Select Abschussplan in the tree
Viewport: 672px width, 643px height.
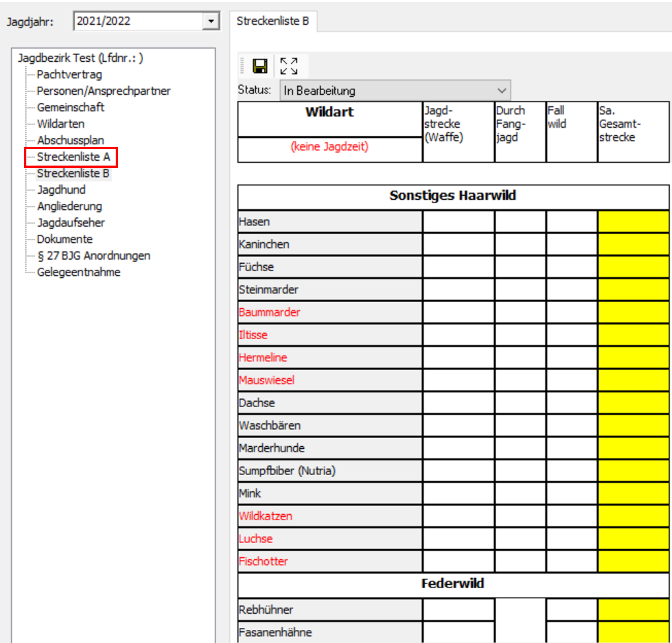(71, 141)
